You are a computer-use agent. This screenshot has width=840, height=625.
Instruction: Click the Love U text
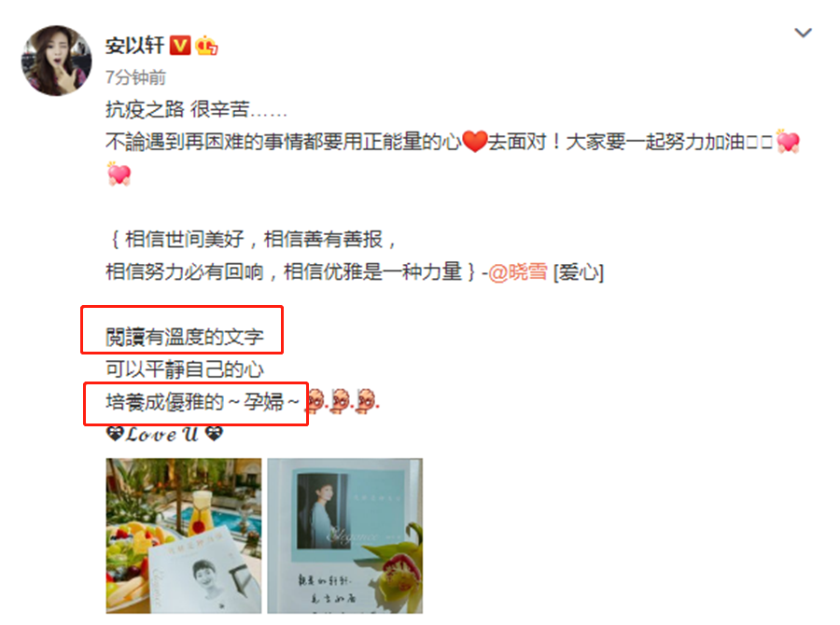(x=162, y=433)
